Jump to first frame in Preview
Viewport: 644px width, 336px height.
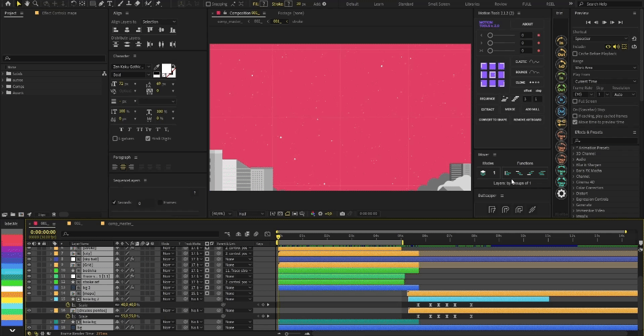pos(588,22)
